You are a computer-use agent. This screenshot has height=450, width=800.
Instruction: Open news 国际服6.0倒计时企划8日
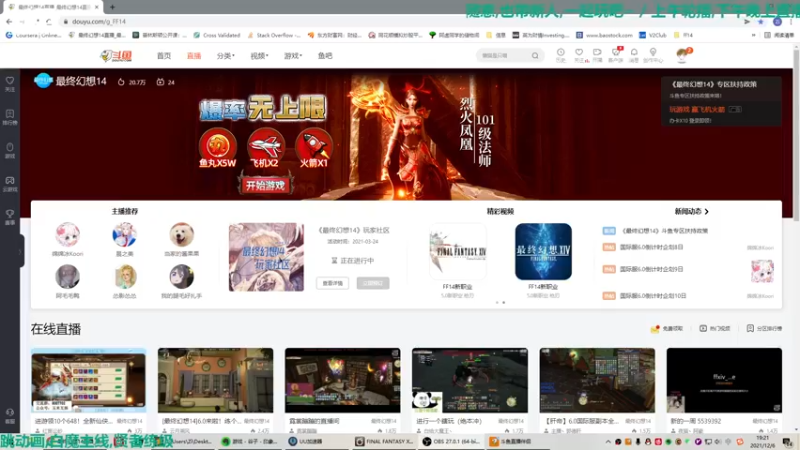point(651,247)
